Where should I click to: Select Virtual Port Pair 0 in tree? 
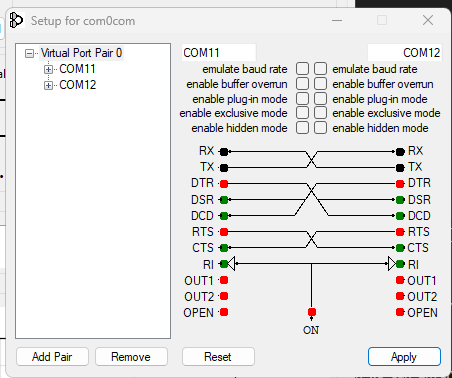coord(81,53)
